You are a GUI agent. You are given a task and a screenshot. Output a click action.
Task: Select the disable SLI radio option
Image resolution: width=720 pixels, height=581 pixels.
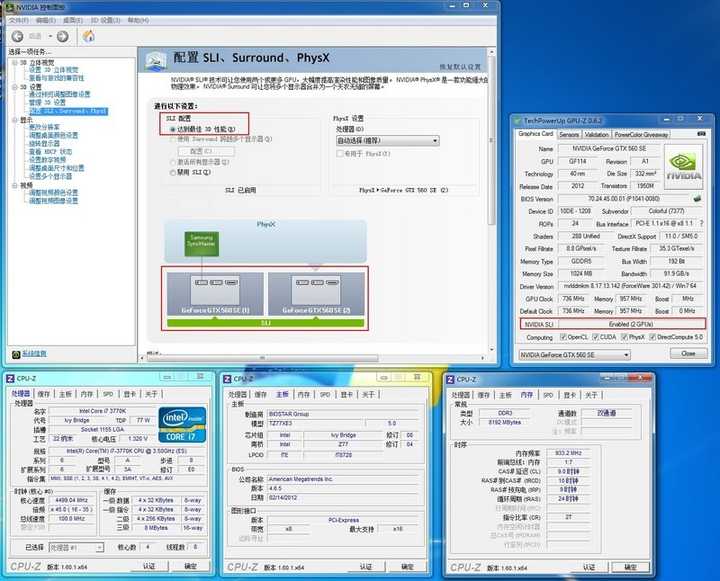172,173
